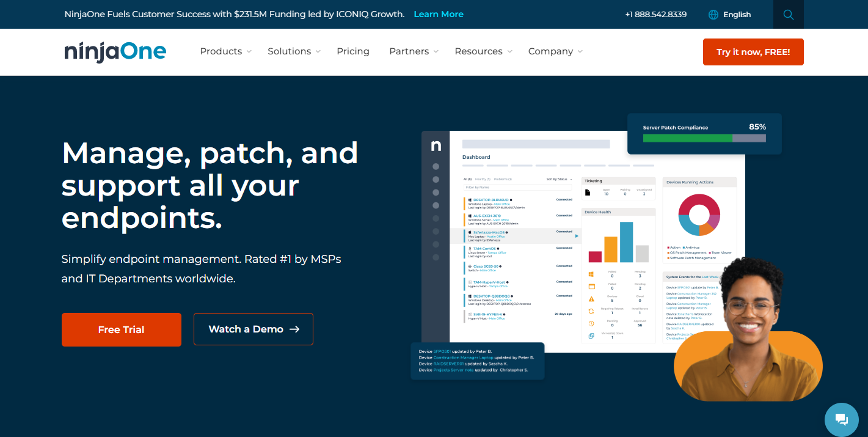The width and height of the screenshot is (868, 437).
Task: Click the tall teal Device Health bar
Action: [x=627, y=242]
